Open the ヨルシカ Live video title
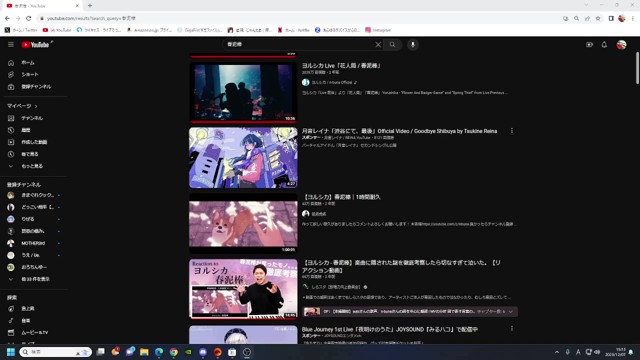Image resolution: width=640 pixels, height=360 pixels. [341, 65]
